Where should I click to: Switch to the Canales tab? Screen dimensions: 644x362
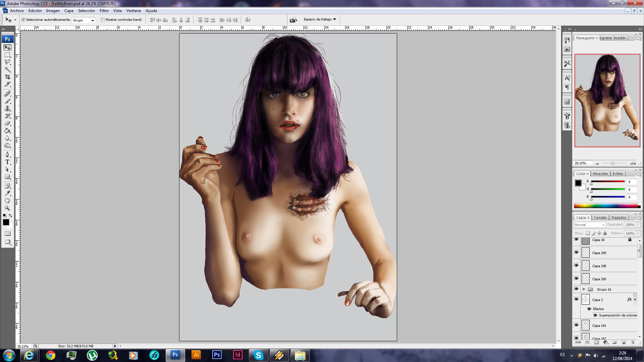600,218
